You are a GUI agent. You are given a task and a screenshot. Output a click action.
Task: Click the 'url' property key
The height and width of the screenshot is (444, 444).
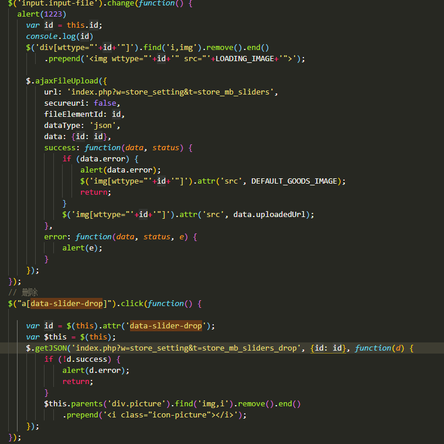[51, 92]
